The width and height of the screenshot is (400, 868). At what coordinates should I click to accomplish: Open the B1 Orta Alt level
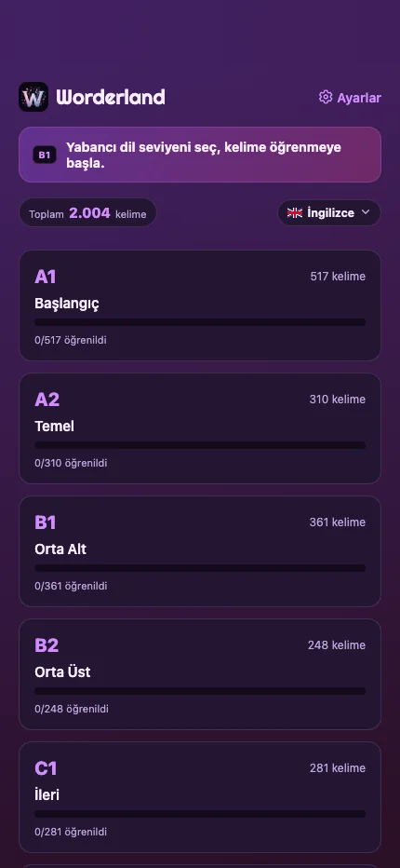(x=200, y=551)
